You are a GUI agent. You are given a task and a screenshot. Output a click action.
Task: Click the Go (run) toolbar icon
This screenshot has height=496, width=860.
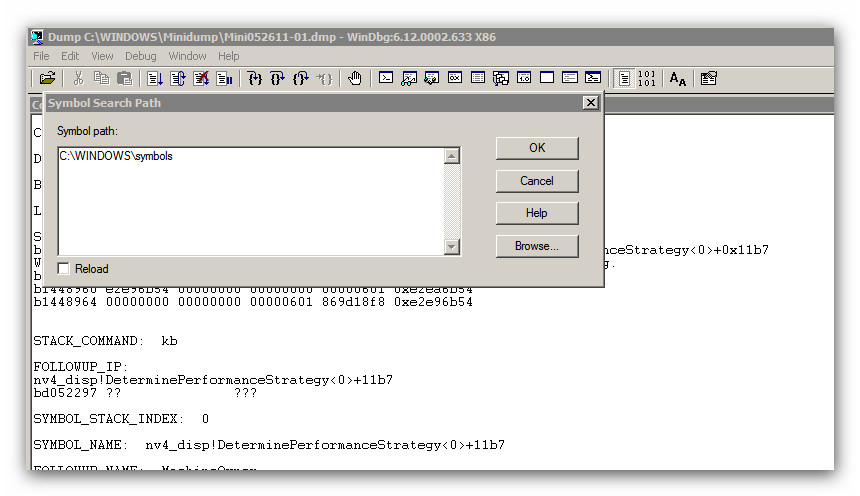(155, 78)
